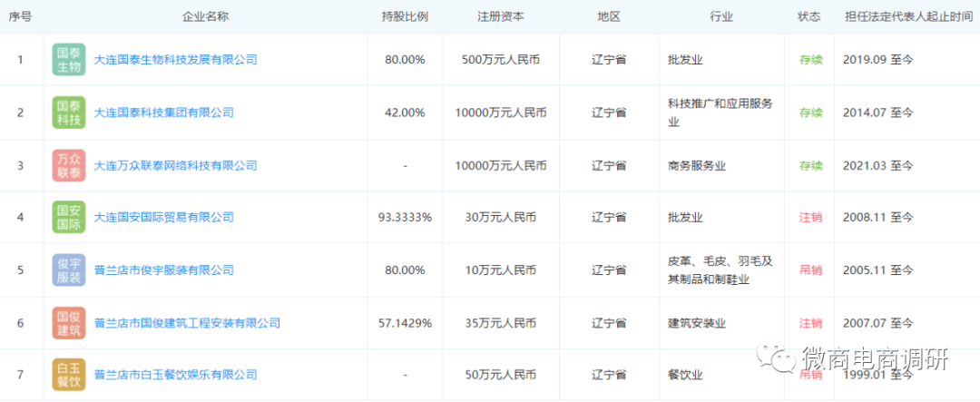Open 普兰店市国俊建筑工程安装有限公司 link
The height and width of the screenshot is (402, 980).
pos(187,323)
